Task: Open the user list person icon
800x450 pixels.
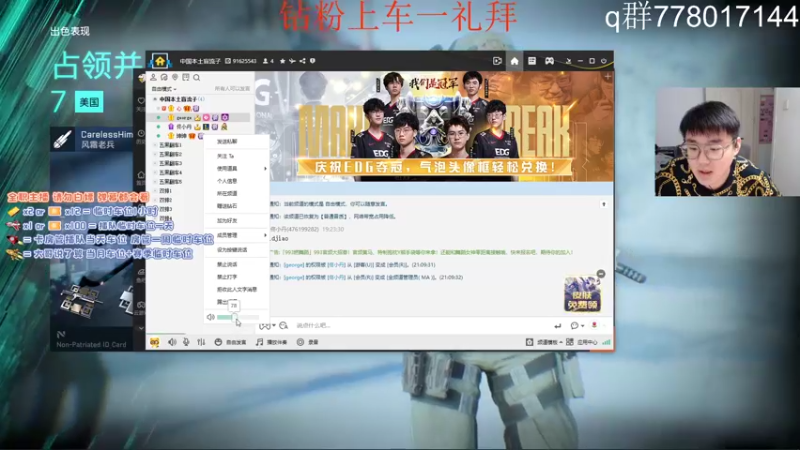Action: (153, 78)
